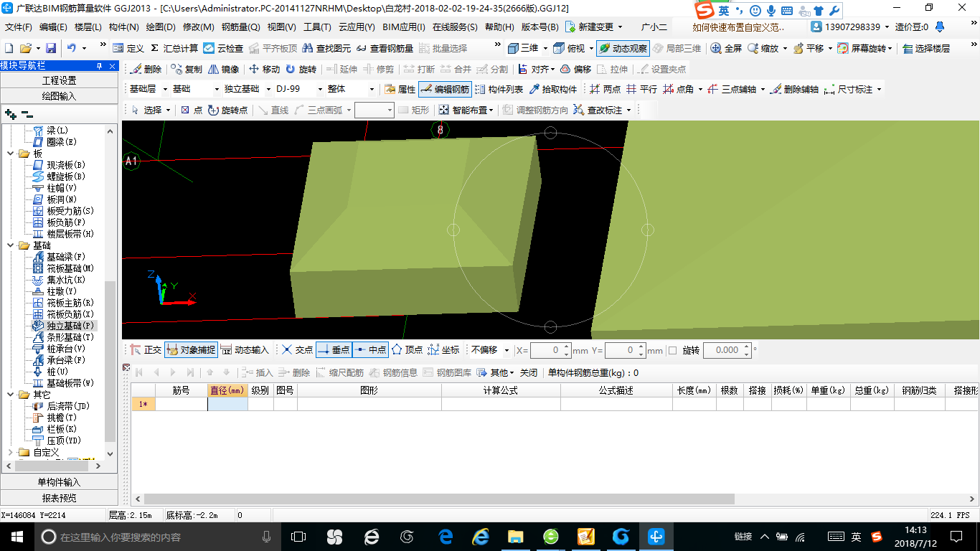
Task: Click the undo arrow icon
Action: [72, 48]
